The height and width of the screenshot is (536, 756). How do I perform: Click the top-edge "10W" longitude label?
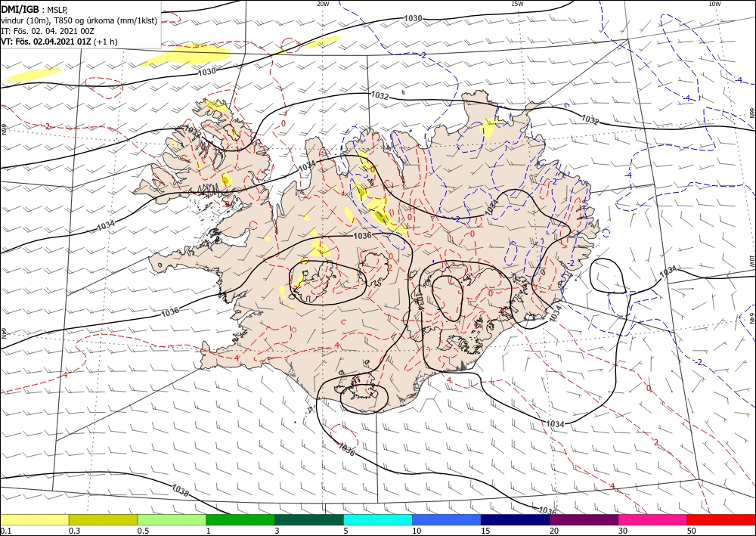tap(714, 3)
